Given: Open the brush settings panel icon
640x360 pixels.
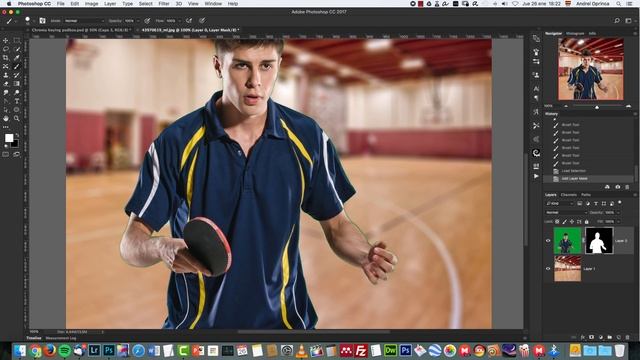Looking at the screenshot, I should [x=42, y=20].
